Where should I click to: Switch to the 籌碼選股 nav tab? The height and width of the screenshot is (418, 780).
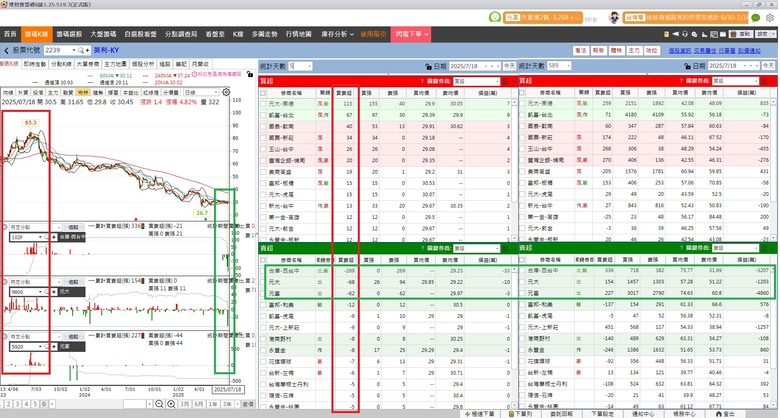coord(69,34)
